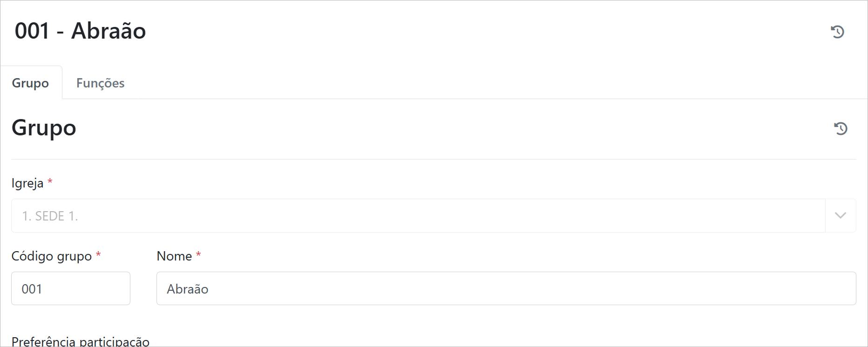Viewport: 868px width, 347px height.
Task: Click the Código grupo label
Action: 51,256
